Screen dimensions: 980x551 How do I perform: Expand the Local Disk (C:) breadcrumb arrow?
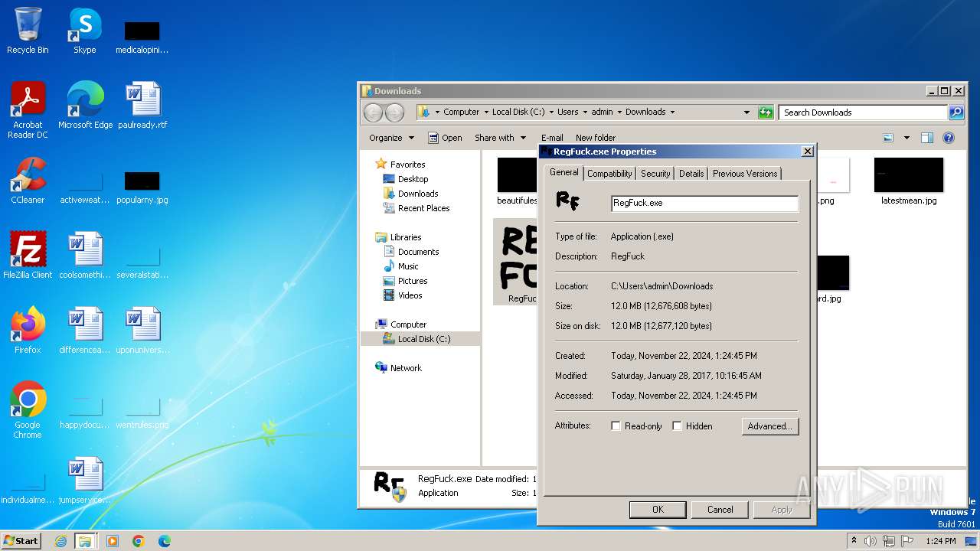[x=550, y=112]
